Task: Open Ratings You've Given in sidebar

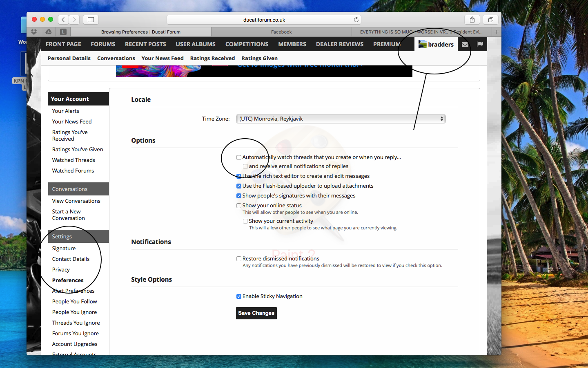Action: click(78, 149)
